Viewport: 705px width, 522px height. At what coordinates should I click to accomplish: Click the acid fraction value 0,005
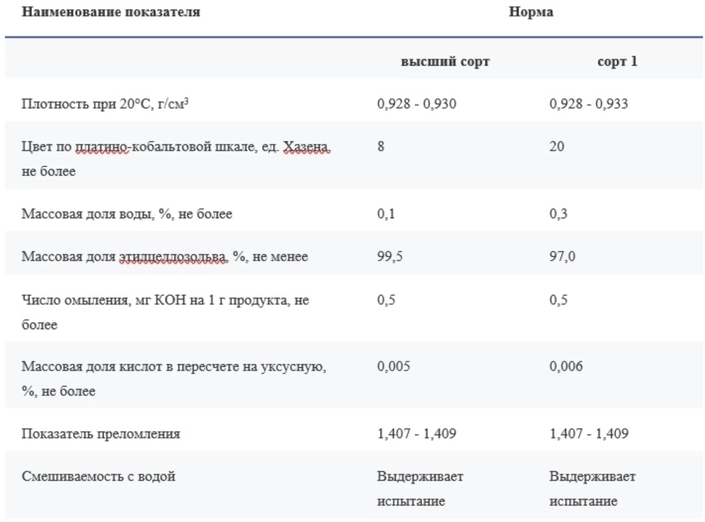pyautogui.click(x=393, y=366)
